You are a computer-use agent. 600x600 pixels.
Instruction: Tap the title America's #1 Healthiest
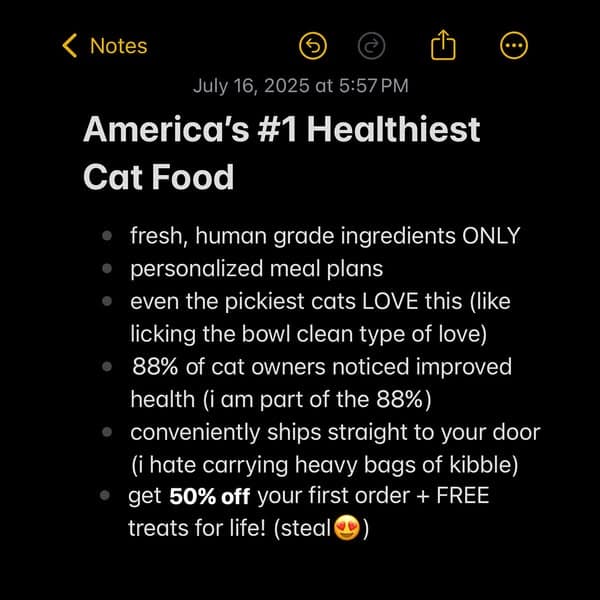pyautogui.click(x=281, y=130)
